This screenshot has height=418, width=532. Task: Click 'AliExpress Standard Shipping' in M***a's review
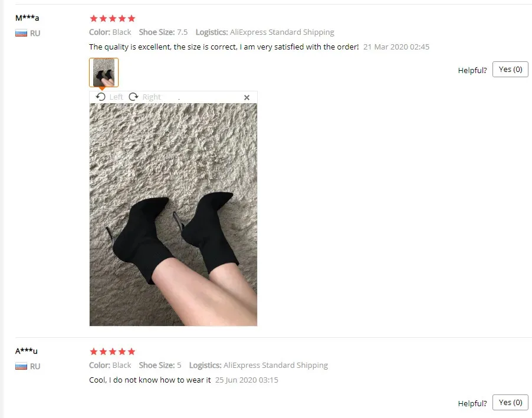(x=282, y=32)
